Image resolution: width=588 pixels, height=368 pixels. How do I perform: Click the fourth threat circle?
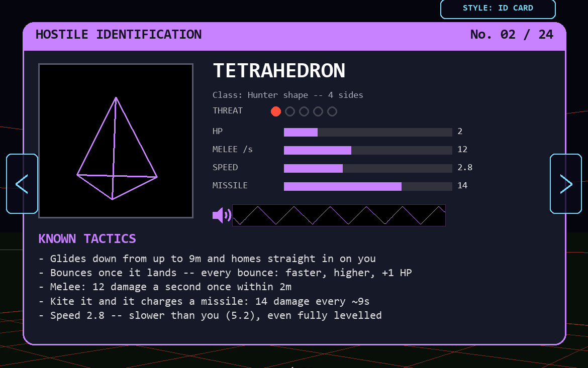tap(318, 111)
